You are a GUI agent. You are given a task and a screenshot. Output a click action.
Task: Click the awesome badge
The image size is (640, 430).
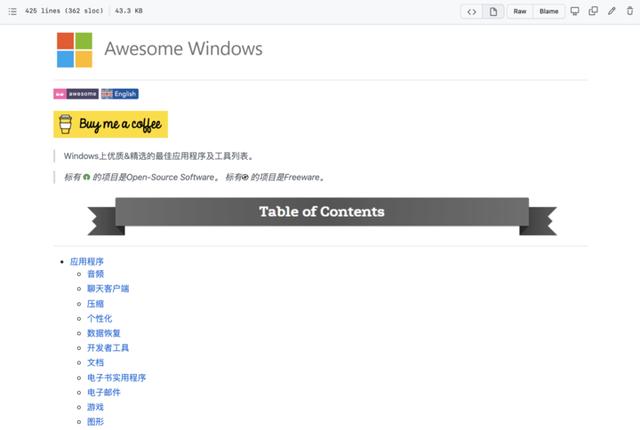(x=76, y=94)
